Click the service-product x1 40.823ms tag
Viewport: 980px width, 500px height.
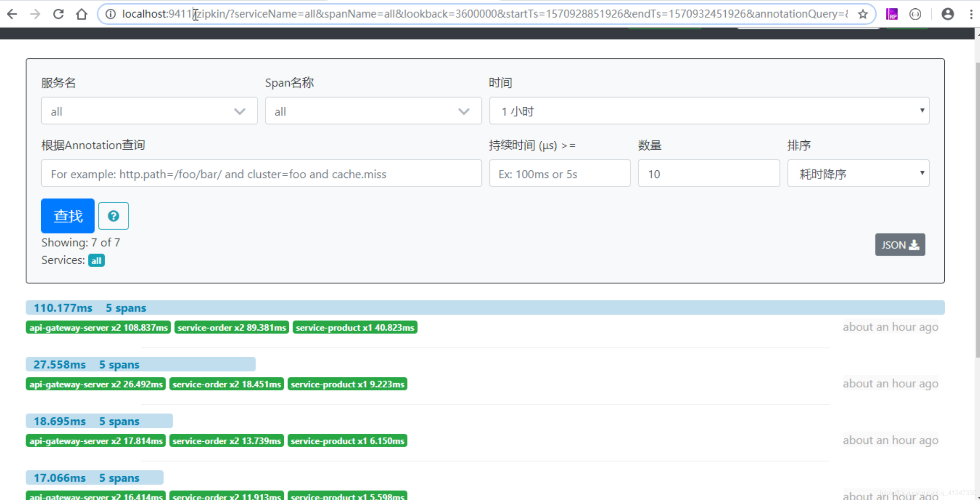coord(355,327)
